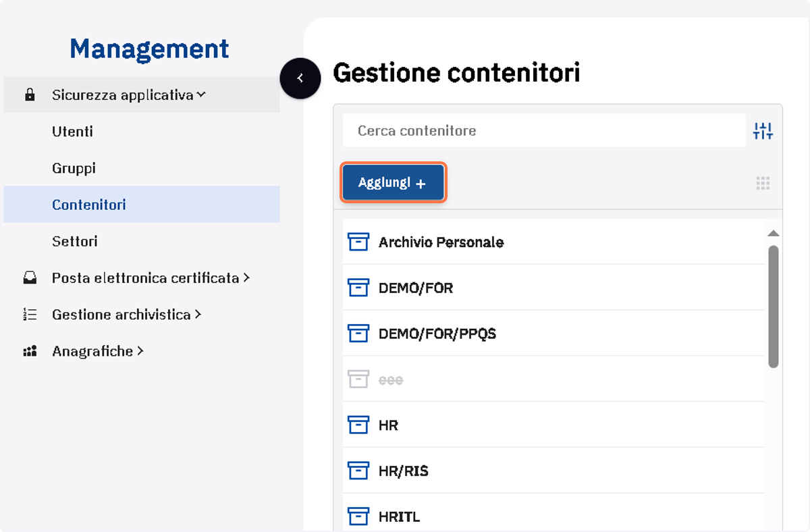Click the archive box icon for HRITL
Screen dimensions: 810x532
358,517
